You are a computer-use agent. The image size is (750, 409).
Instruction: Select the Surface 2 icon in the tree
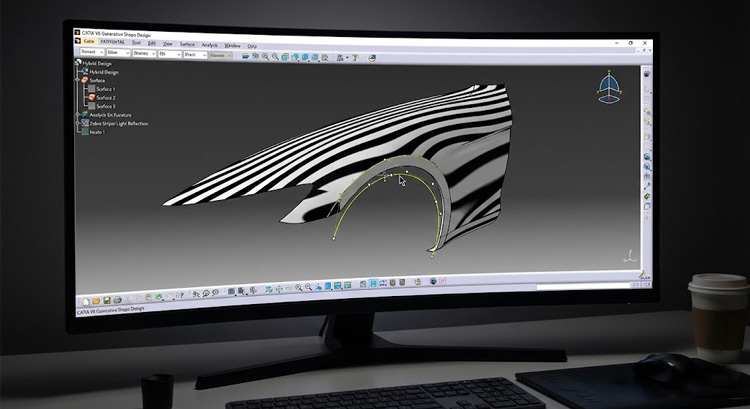91,98
